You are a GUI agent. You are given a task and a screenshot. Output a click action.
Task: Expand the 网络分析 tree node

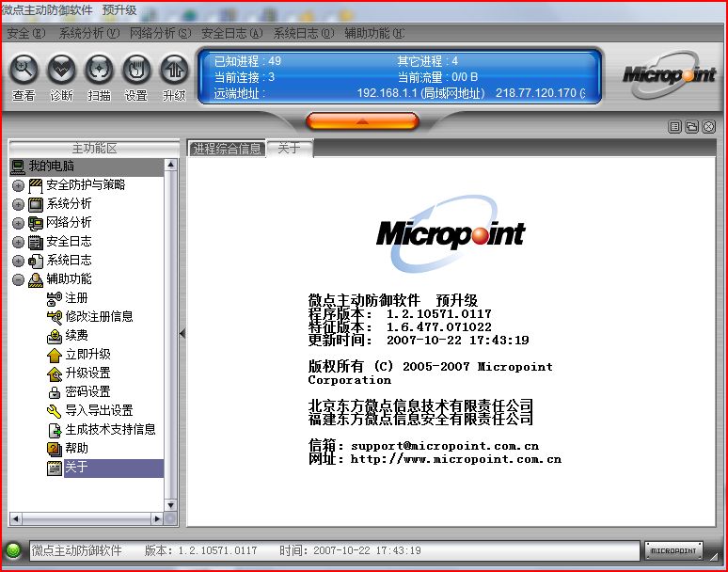pyautogui.click(x=18, y=223)
